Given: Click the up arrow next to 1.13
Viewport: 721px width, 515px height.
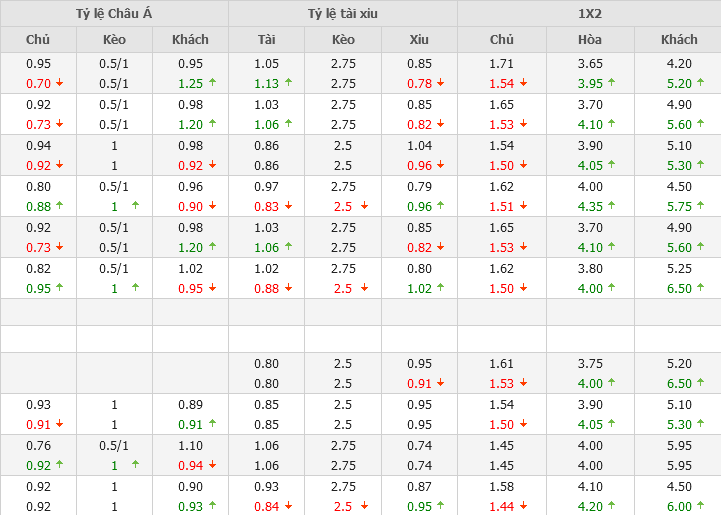Looking at the screenshot, I should (x=288, y=84).
